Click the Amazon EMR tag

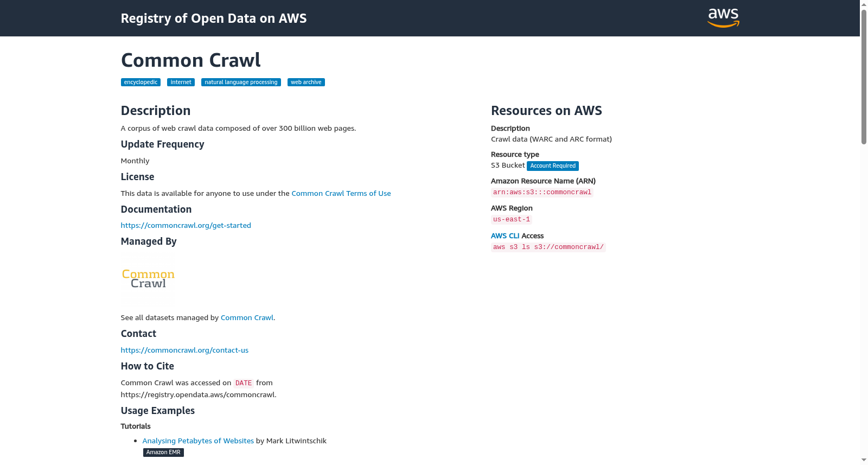163,453
